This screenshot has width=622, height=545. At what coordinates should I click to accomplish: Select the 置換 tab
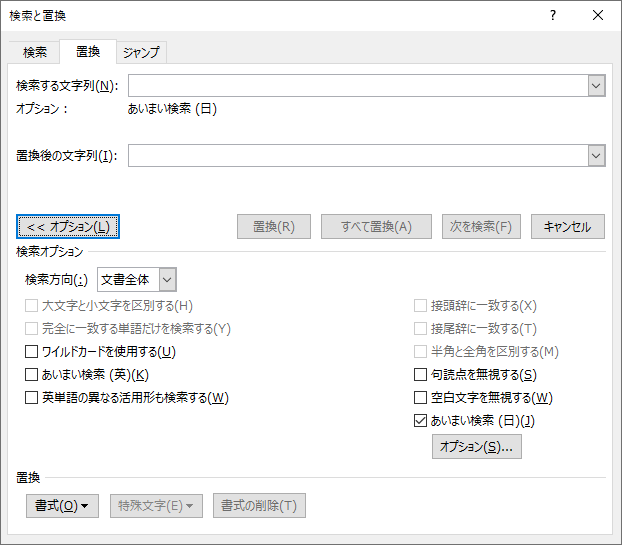88,52
